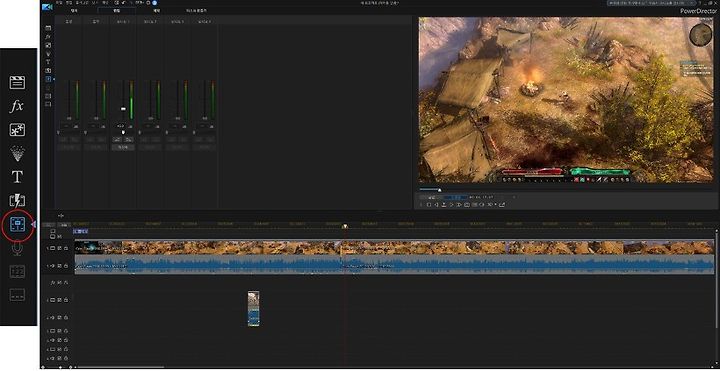Toggle the lock on the fx effect track
The height and width of the screenshot is (371, 720).
66,283
